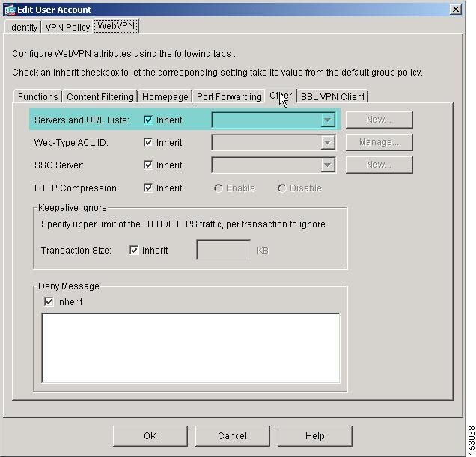Viewport: 476px width, 457px height.
Task: Click the Keepalive Ignore group title
Action: pos(73,208)
